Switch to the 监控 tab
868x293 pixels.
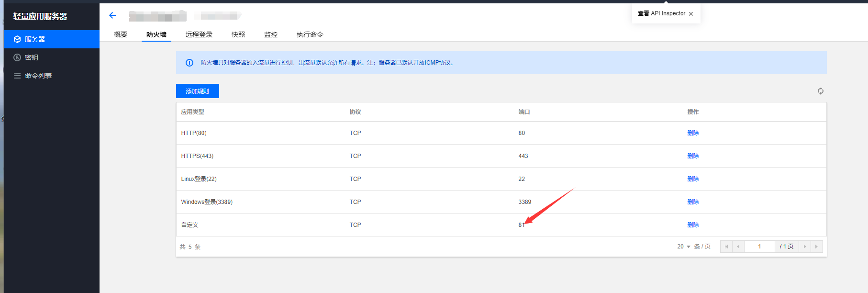271,34
